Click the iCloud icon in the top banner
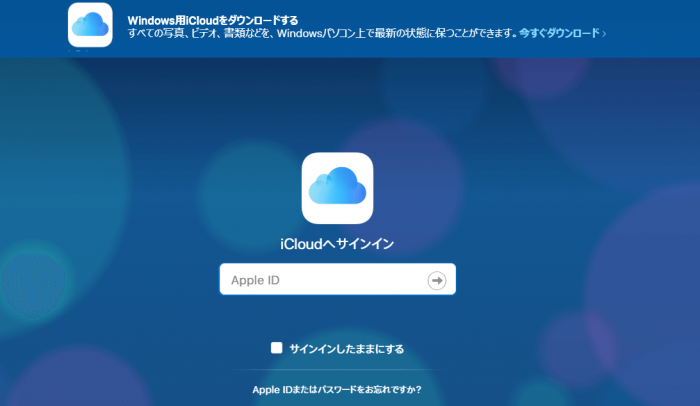Viewport: 700px width, 406px height. coord(90,25)
